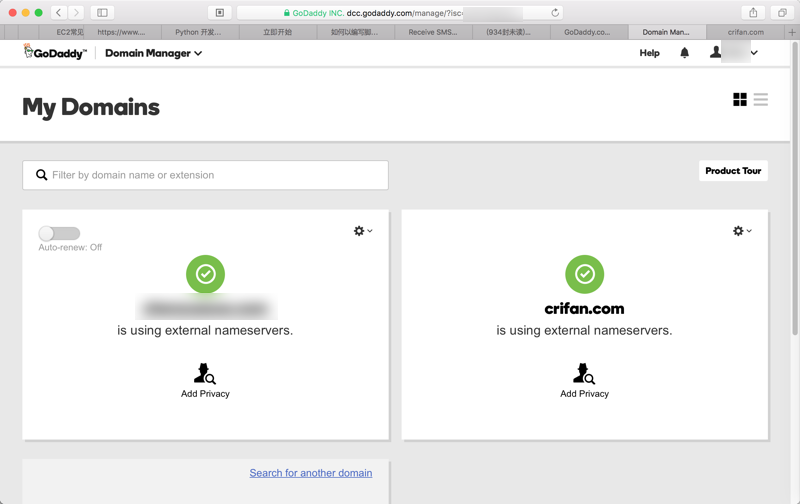
Task: Switch to the Python 开发 tab
Action: (198, 32)
